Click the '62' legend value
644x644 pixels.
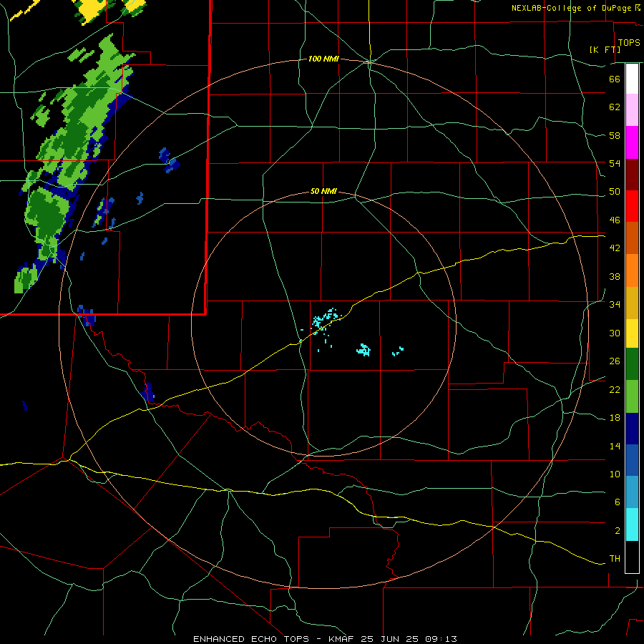point(615,107)
